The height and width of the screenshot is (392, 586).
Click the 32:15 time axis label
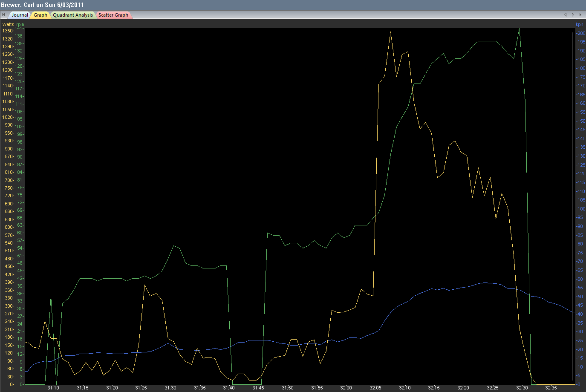pos(434,388)
